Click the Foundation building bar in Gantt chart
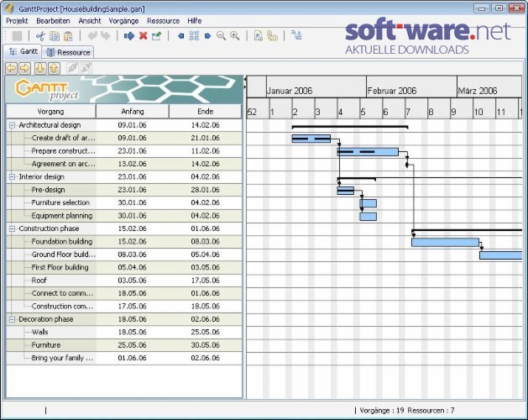This screenshot has width=528, height=420. [x=445, y=243]
